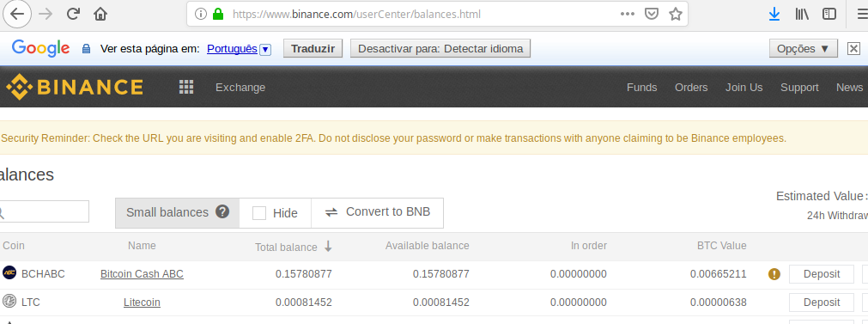This screenshot has height=324, width=868.
Task: Click LTC total balance 0.00081452
Action: click(x=304, y=303)
